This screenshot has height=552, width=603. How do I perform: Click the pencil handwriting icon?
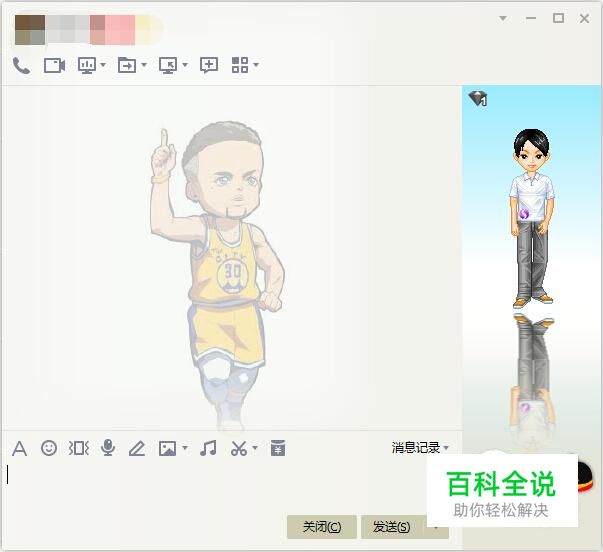pyautogui.click(x=137, y=448)
